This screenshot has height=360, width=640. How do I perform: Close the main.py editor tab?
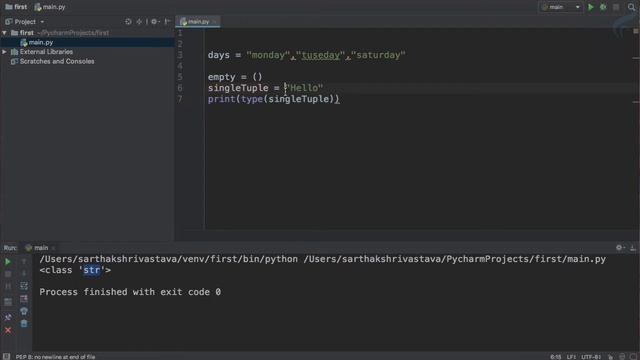coord(214,22)
